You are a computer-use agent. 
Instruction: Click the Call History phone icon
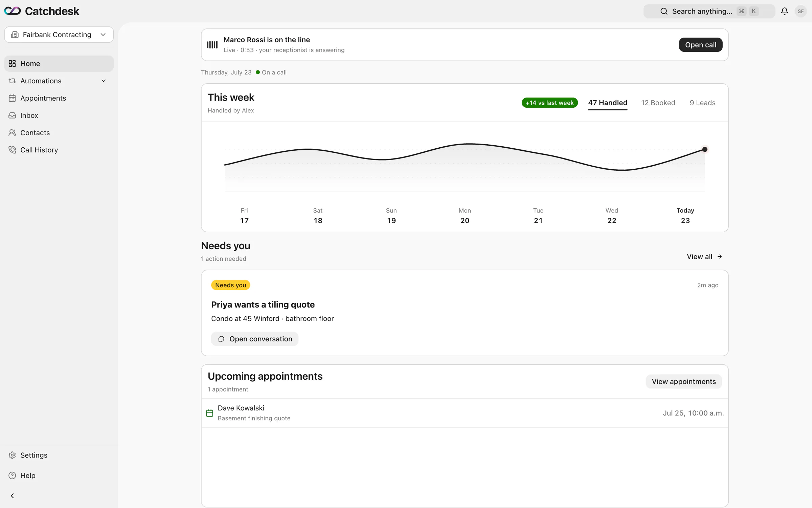pos(12,150)
